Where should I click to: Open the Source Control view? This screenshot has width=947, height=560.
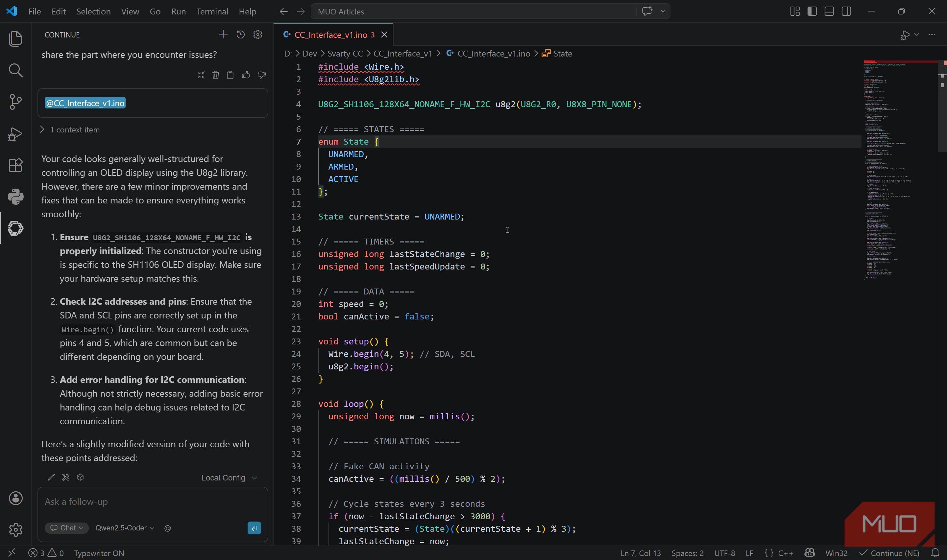coord(15,102)
